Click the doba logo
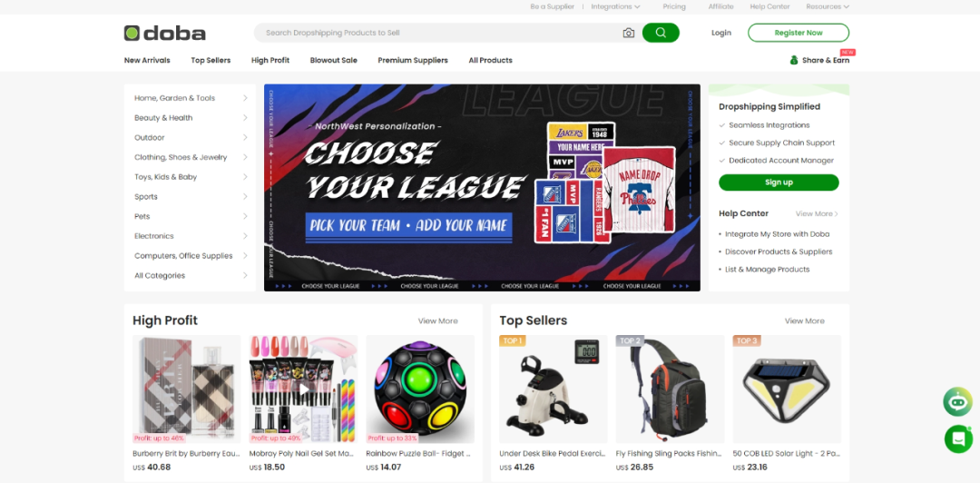The width and height of the screenshot is (980, 483). pos(165,34)
